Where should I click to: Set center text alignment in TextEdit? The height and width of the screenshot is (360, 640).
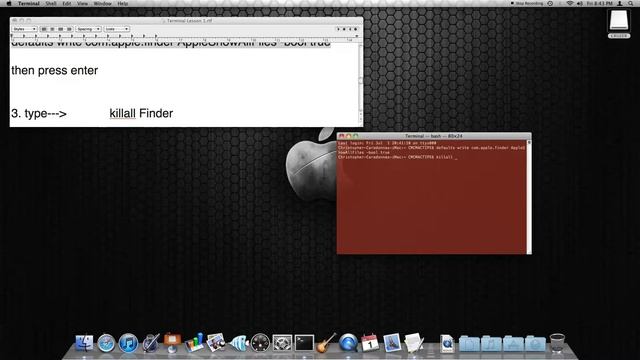pyautogui.click(x=52, y=29)
